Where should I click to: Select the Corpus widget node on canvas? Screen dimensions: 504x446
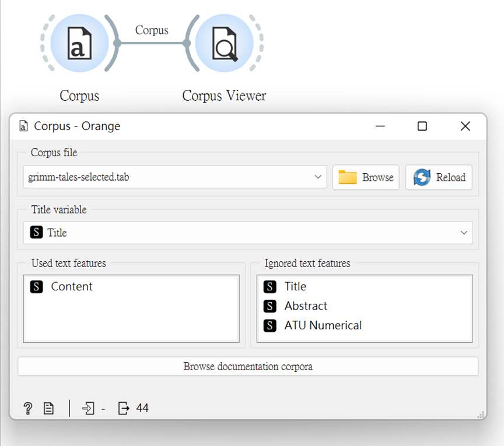coord(79,43)
